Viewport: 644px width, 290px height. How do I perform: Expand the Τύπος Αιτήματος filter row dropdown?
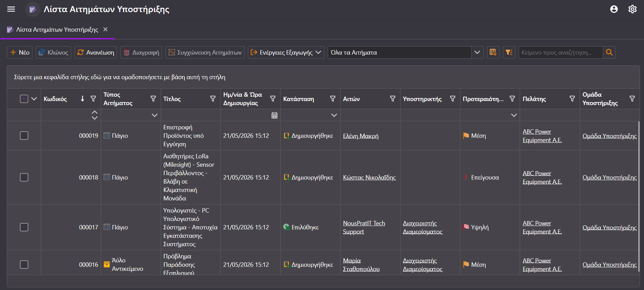click(155, 115)
